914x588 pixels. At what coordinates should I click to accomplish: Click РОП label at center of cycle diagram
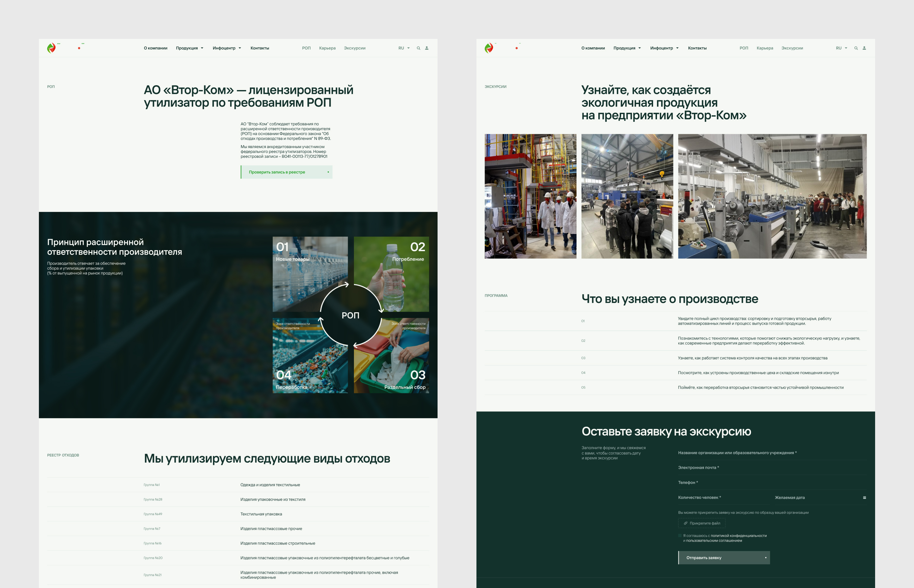(351, 316)
